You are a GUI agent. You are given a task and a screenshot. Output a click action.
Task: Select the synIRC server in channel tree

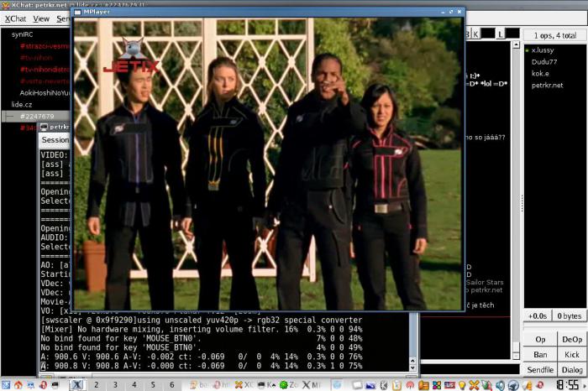click(22, 34)
